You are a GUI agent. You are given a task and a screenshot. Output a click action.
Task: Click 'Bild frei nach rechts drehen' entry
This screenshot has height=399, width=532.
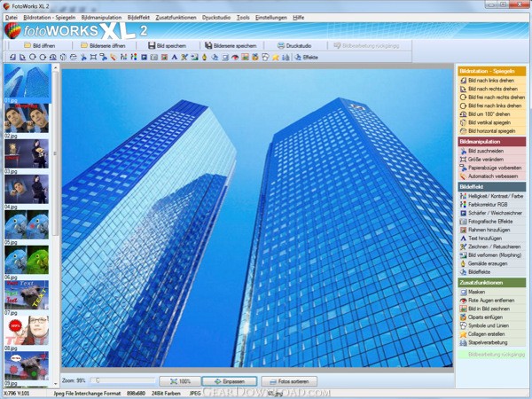[491, 98]
